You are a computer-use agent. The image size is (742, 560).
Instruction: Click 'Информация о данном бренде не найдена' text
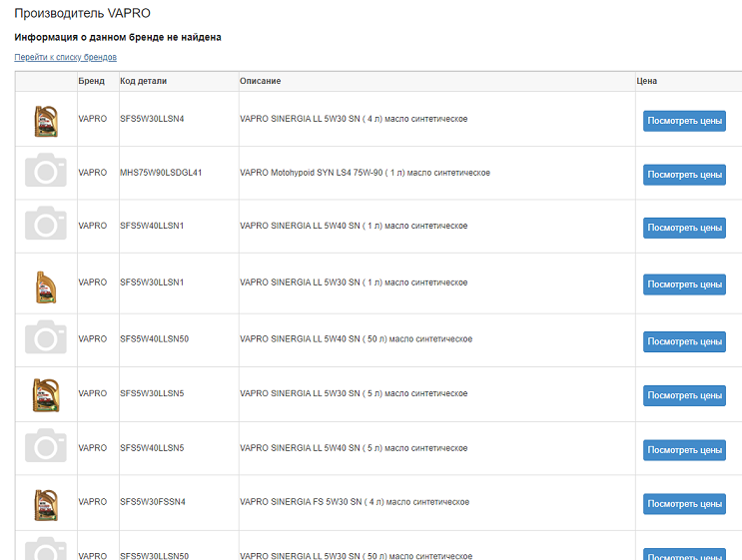pyautogui.click(x=118, y=37)
